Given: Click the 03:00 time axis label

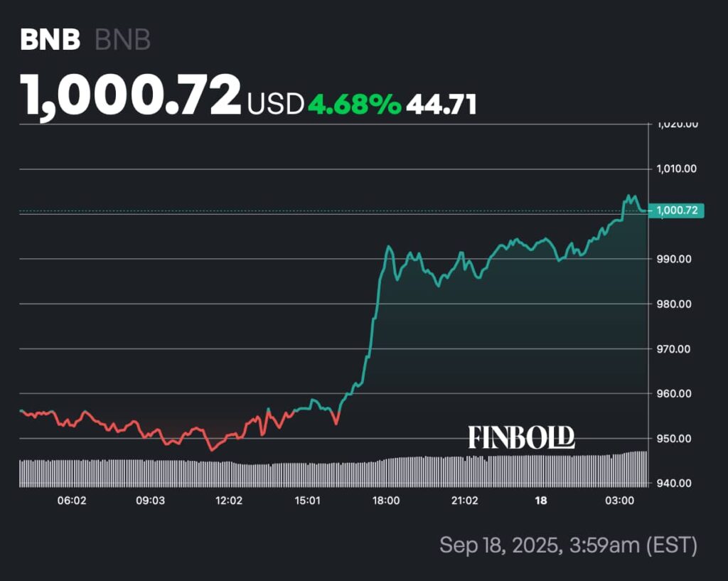Looking at the screenshot, I should click(619, 501).
